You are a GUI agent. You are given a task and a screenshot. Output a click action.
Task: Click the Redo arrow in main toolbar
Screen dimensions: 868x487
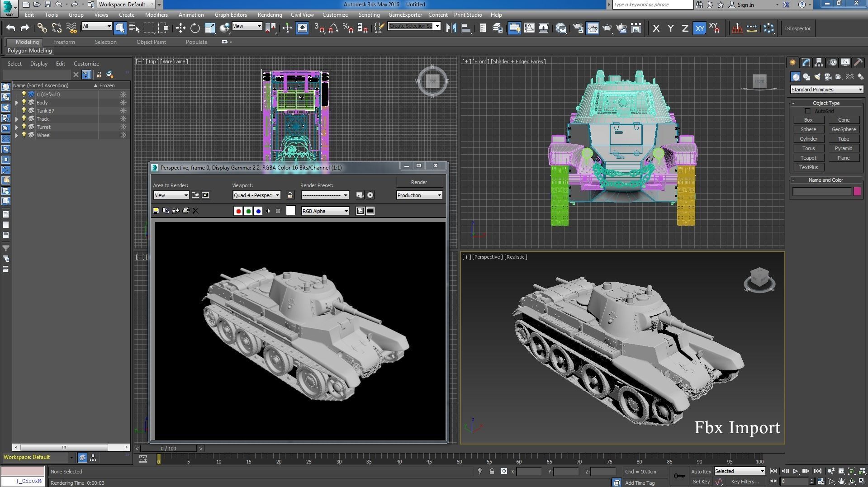(25, 28)
